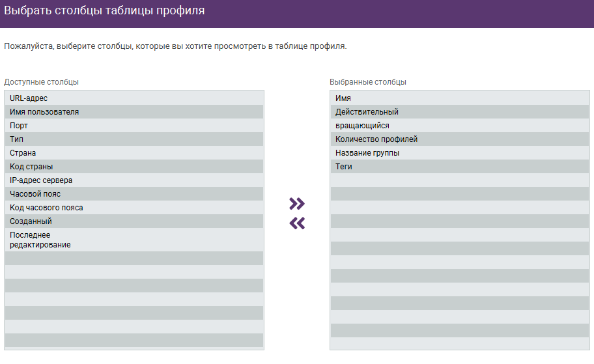
Task: Select Количество профилей column row
Action: (460, 139)
